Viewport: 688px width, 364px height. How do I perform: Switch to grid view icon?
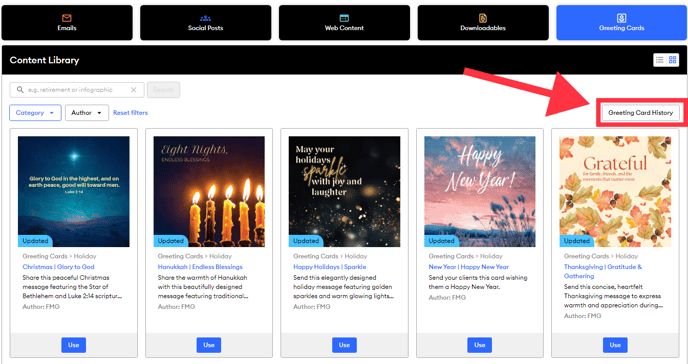point(673,60)
